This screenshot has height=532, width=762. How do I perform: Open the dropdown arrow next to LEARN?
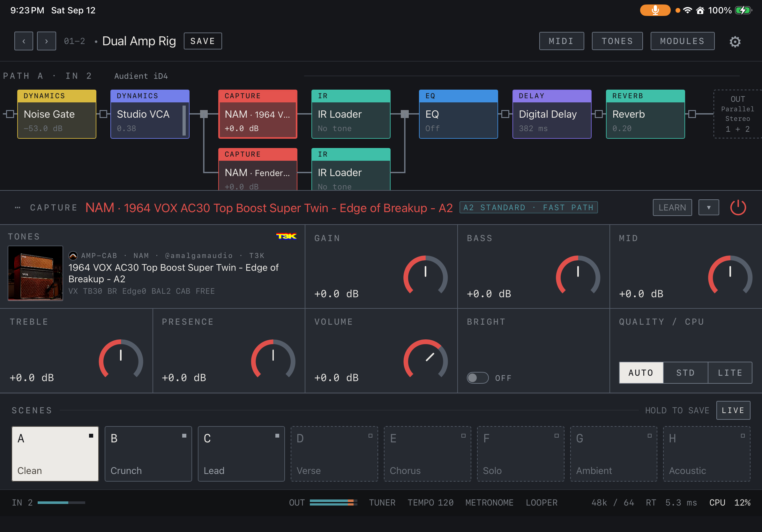(x=709, y=208)
